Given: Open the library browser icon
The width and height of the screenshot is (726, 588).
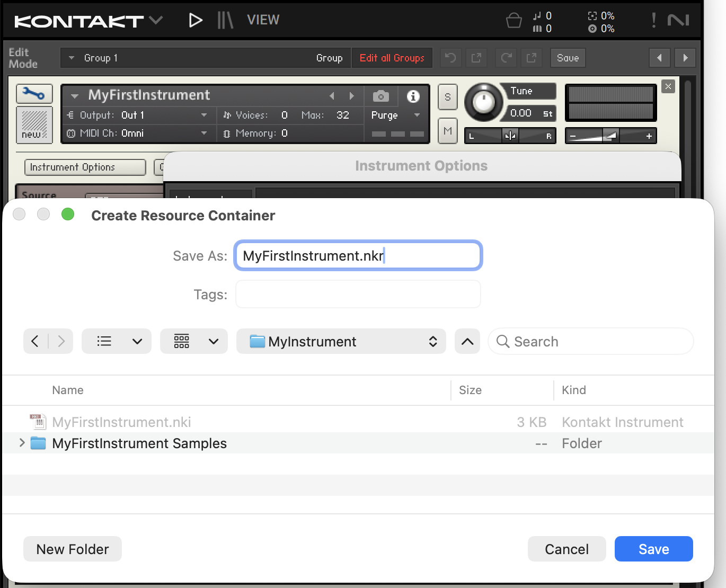Looking at the screenshot, I should (225, 21).
